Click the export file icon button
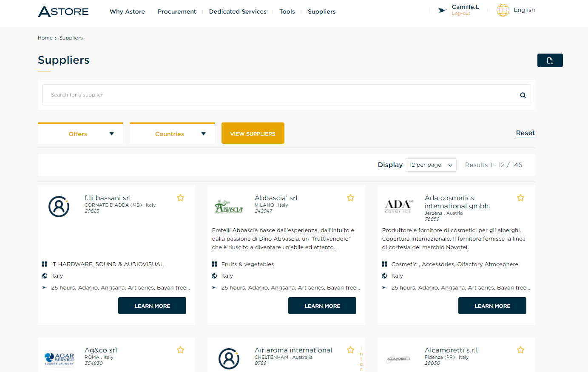Image resolution: width=588 pixels, height=372 pixels. point(550,60)
